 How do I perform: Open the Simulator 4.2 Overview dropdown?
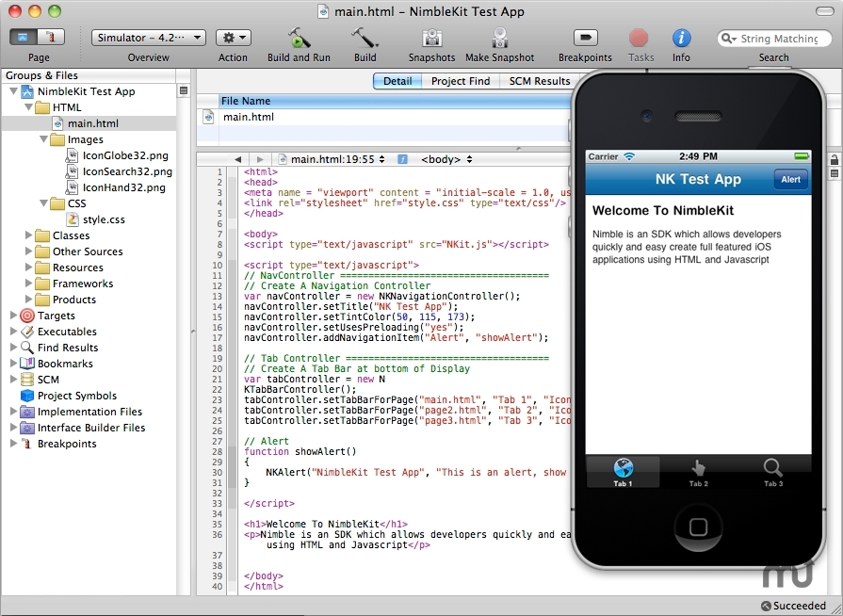149,38
